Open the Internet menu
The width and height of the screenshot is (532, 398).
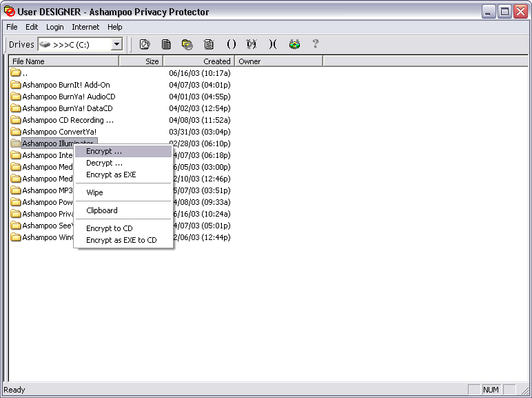(85, 27)
